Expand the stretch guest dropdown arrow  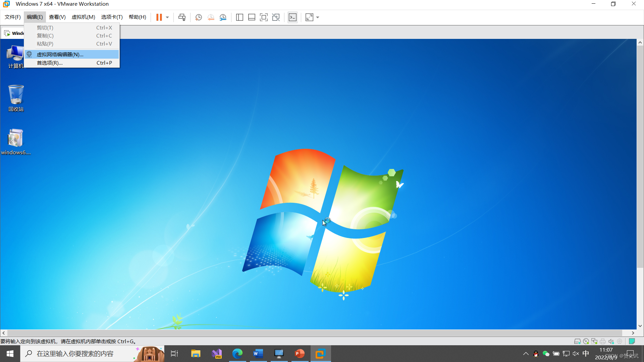click(318, 17)
